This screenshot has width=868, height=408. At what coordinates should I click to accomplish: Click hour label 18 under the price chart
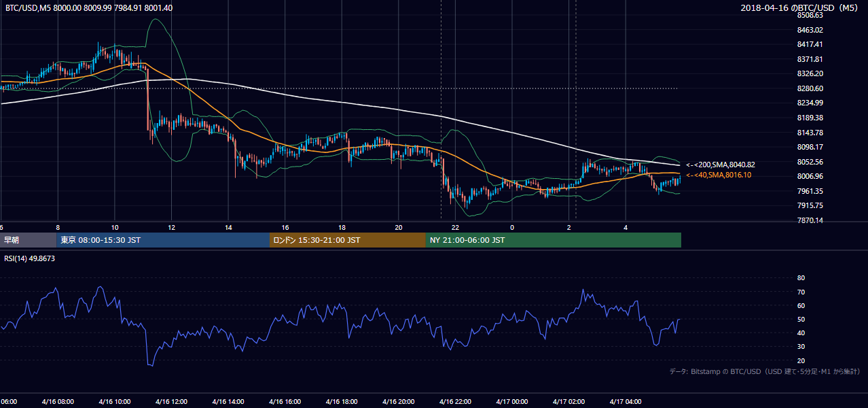(x=342, y=227)
